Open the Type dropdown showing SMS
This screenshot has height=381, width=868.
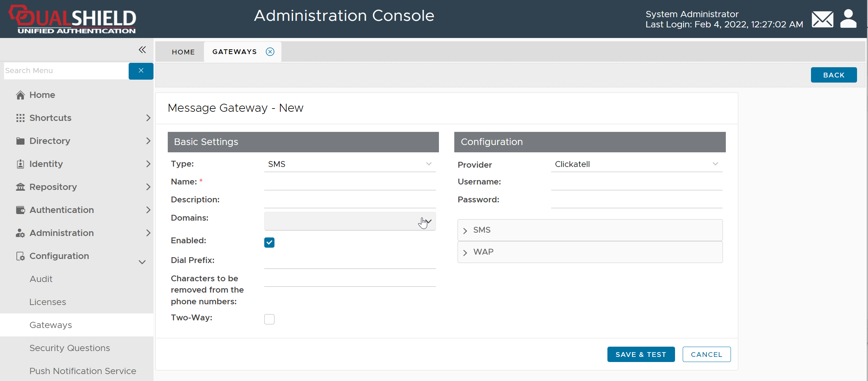[x=349, y=164]
